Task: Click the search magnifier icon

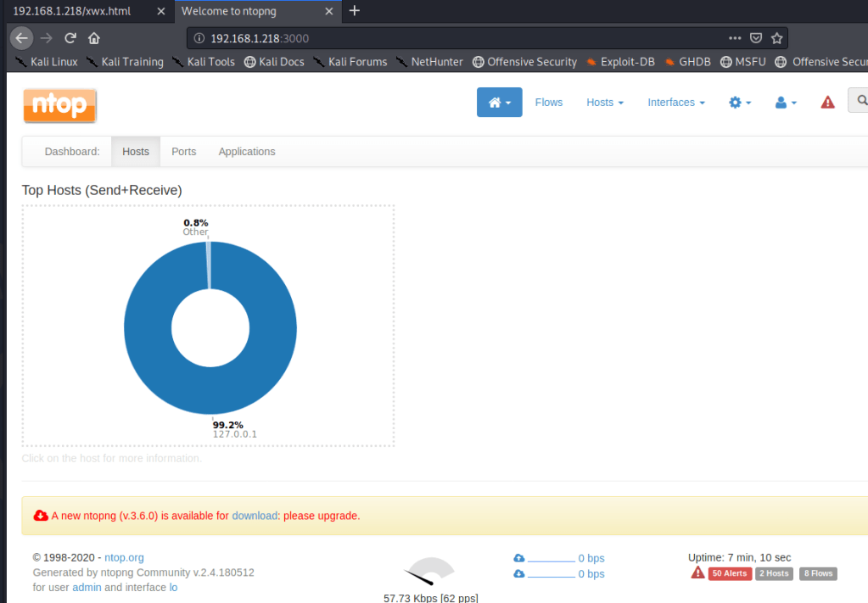Action: [861, 101]
